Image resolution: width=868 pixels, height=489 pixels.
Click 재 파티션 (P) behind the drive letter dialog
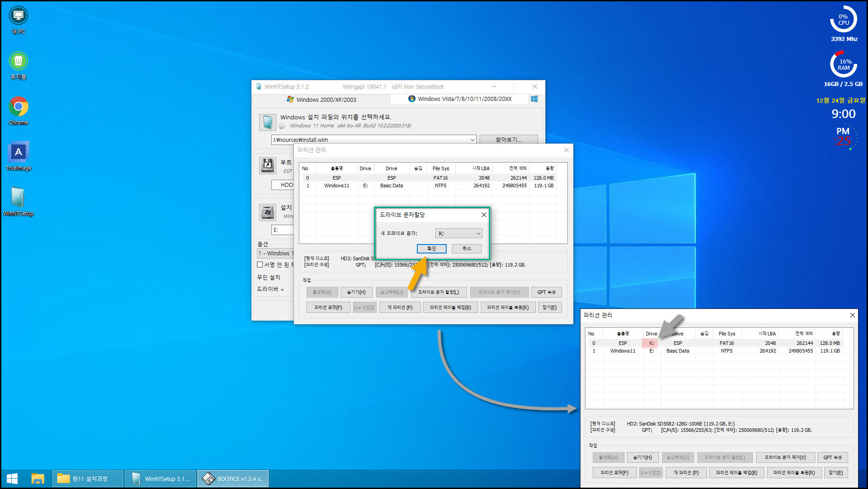click(400, 308)
